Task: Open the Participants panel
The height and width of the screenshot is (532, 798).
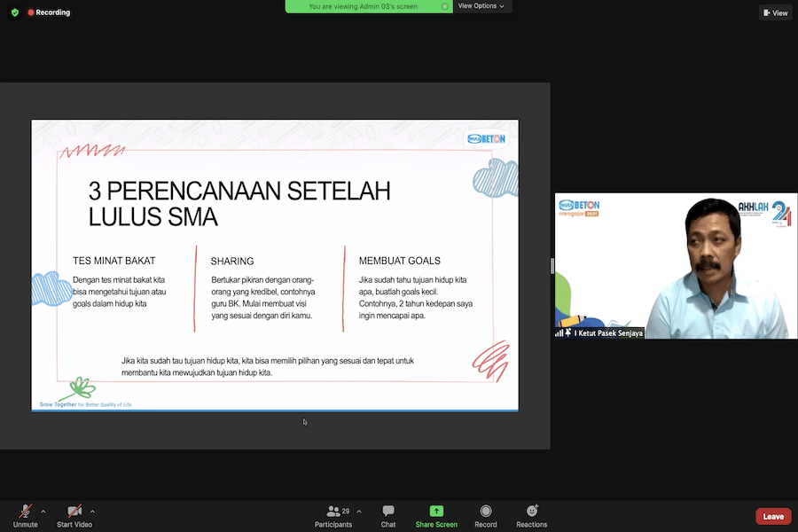Action: (333, 515)
